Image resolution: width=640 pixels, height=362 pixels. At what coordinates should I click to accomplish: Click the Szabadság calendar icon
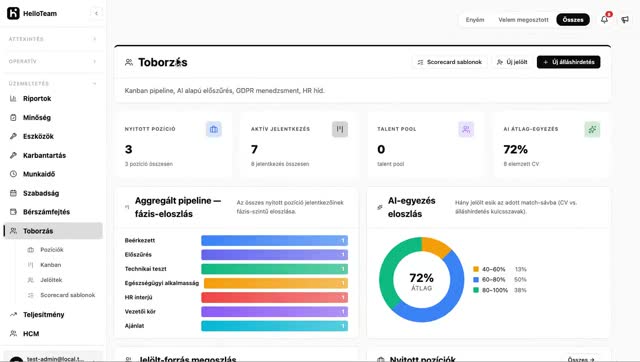13,193
